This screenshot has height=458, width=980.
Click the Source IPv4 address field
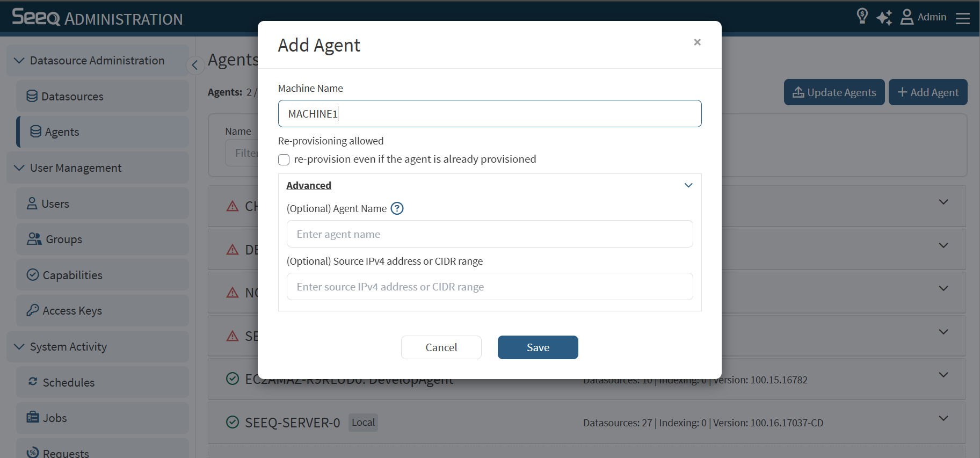click(489, 287)
